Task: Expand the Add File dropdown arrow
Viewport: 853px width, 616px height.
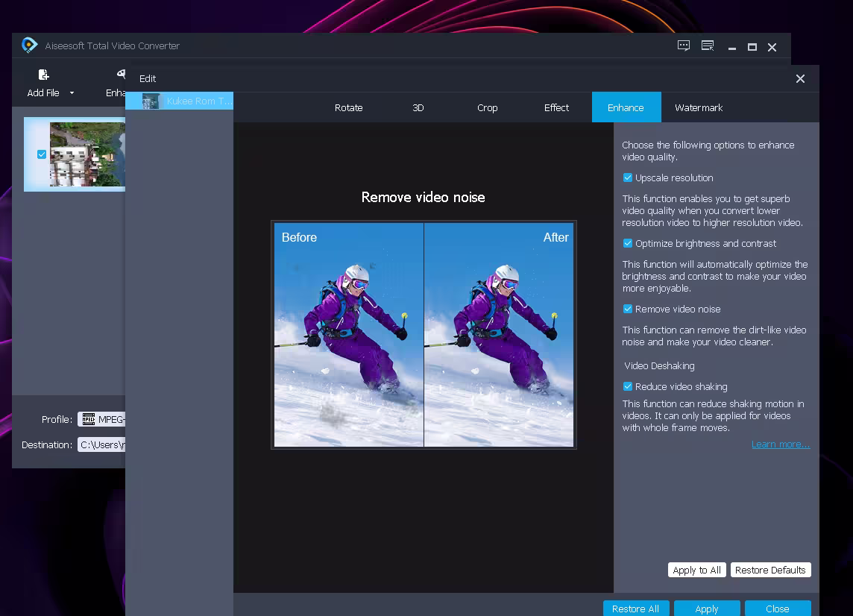Action: (x=72, y=93)
